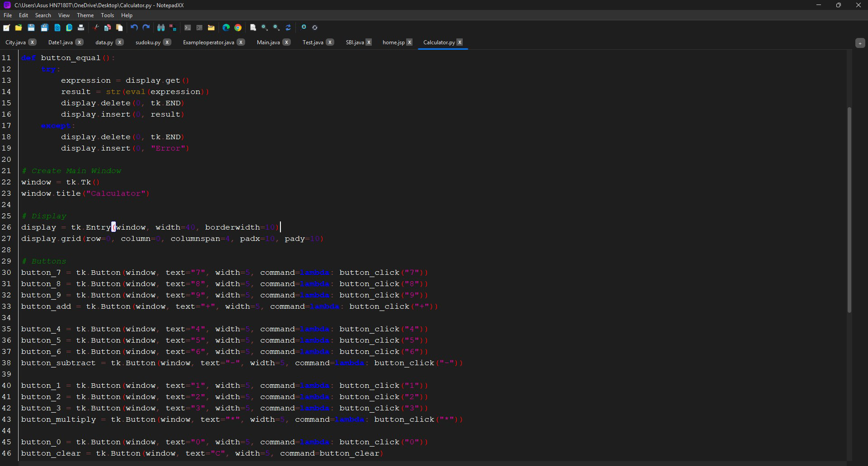Image resolution: width=868 pixels, height=466 pixels.
Task: Open Replace tool icon
Action: click(x=173, y=28)
